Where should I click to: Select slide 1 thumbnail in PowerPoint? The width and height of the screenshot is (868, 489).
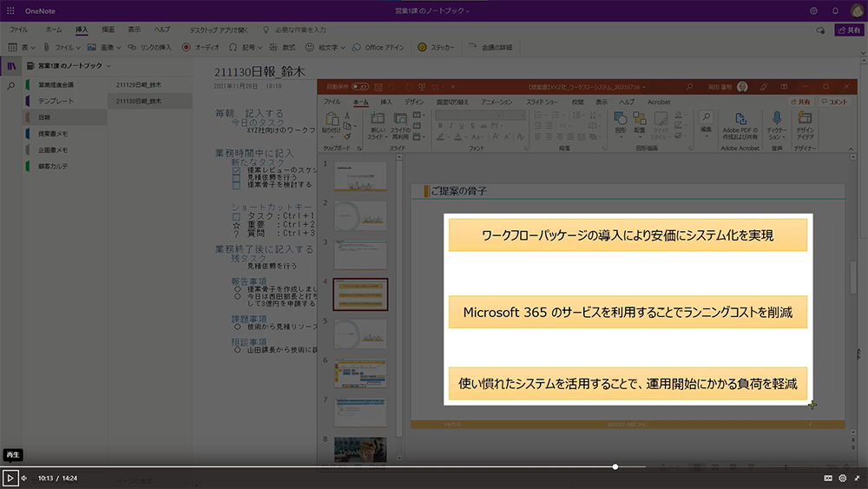tap(360, 176)
